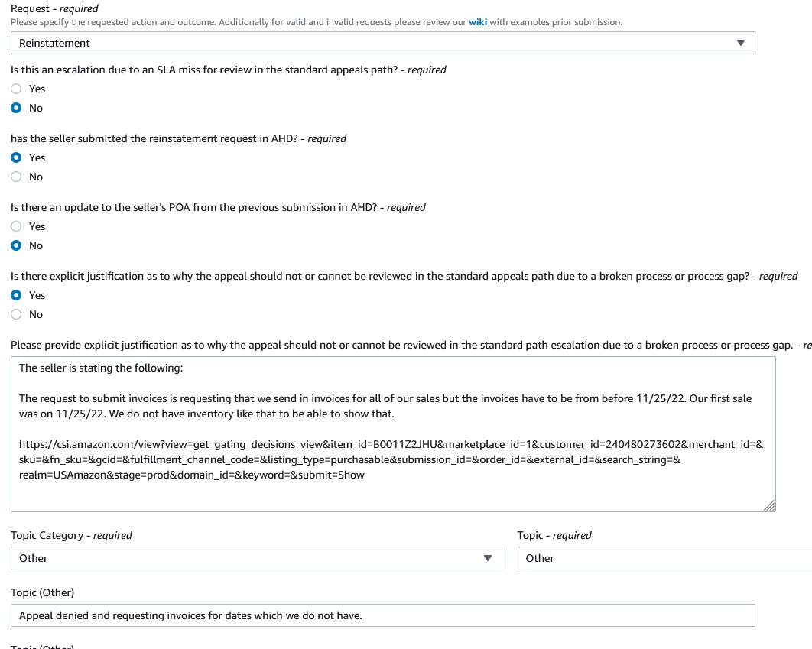
Task: Click the Topic (Other) text field
Action: tap(383, 615)
